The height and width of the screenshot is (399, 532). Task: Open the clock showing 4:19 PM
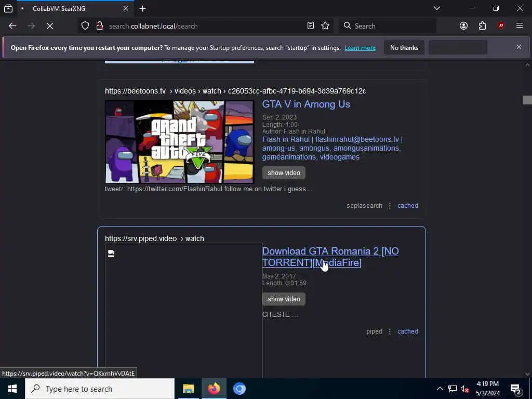click(487, 389)
